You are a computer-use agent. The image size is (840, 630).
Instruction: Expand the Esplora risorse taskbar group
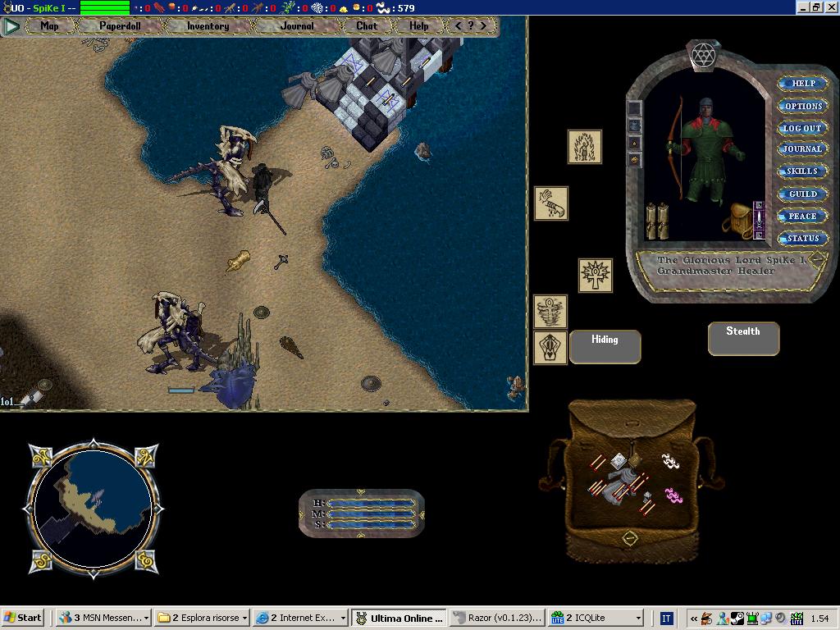203,618
